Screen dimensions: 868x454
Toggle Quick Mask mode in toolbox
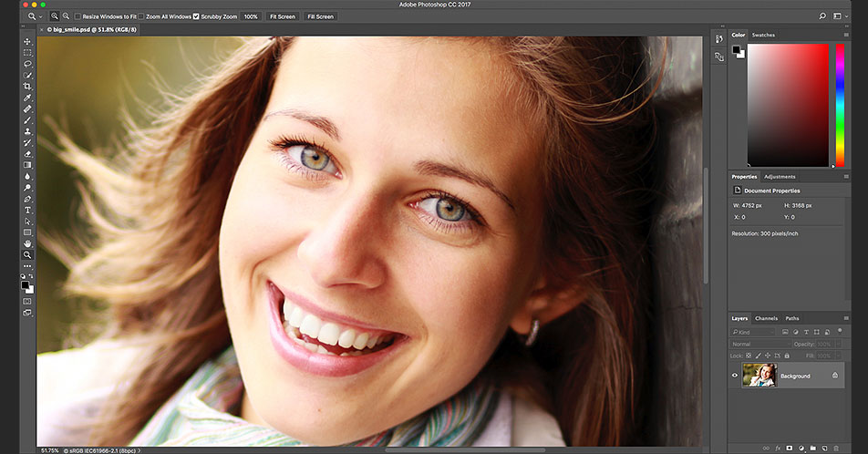tap(27, 301)
